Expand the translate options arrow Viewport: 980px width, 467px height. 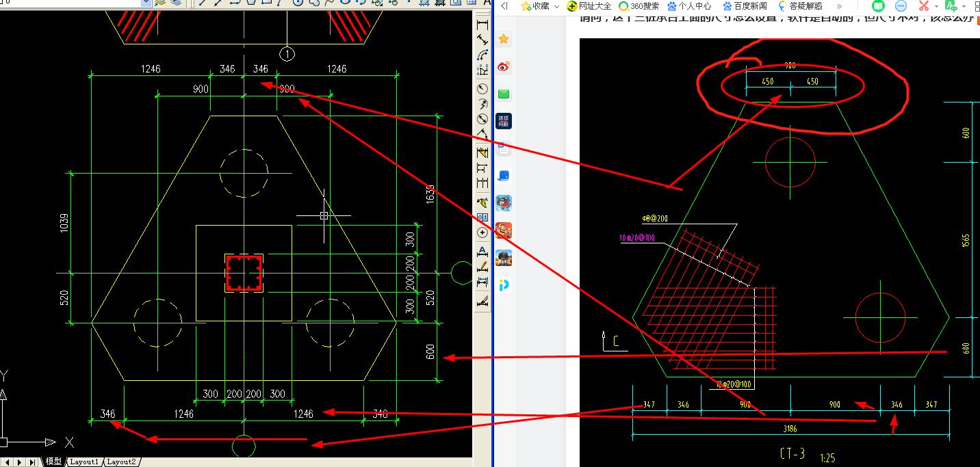click(x=964, y=6)
